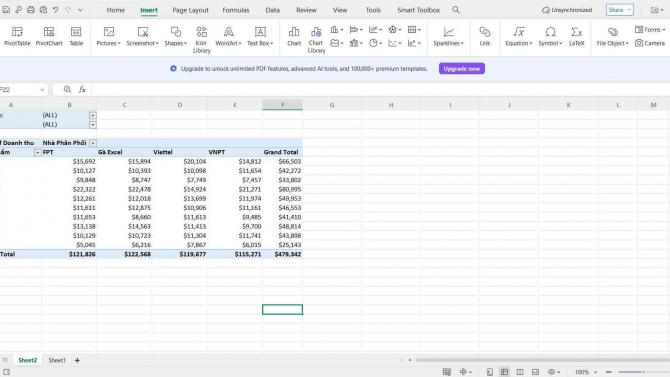The image size is (670, 377).
Task: Open Print Preview icon
Action: pos(43,9)
